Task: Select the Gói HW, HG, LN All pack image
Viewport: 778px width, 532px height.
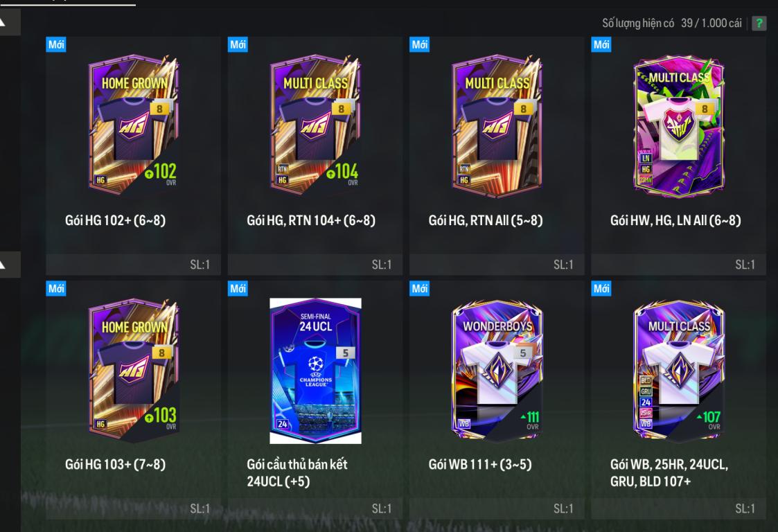Action: click(679, 125)
